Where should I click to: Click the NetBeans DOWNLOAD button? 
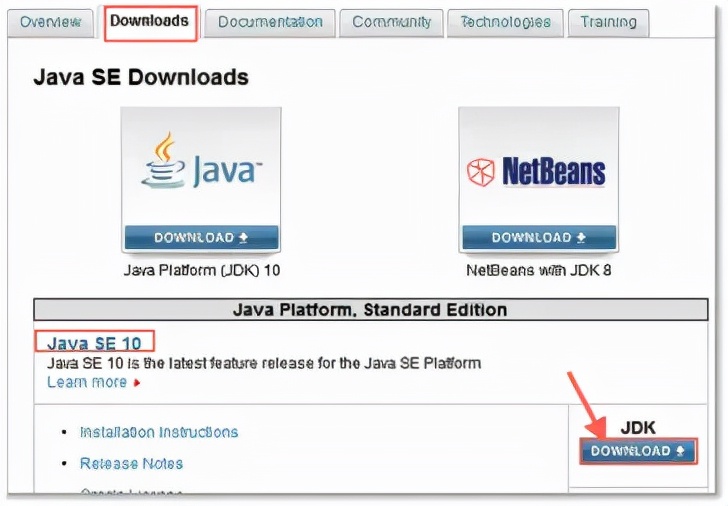tap(539, 238)
